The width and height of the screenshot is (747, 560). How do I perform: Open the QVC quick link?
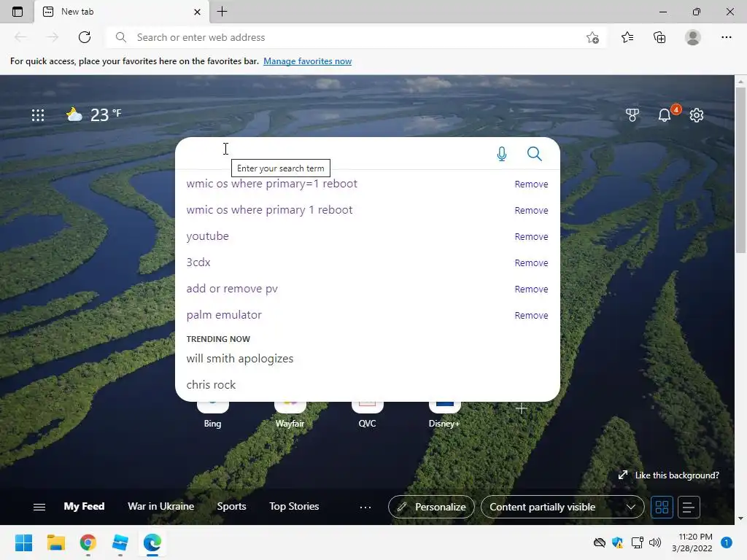(x=367, y=413)
